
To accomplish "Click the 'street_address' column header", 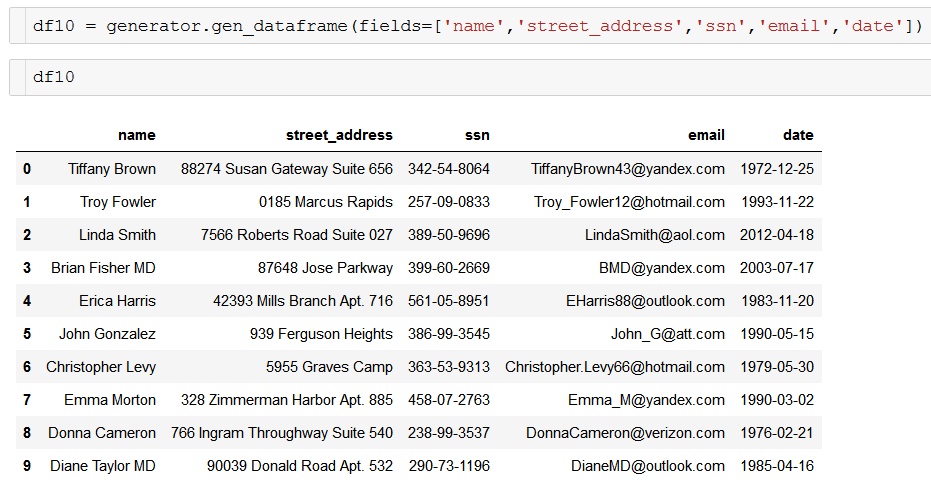I will [x=339, y=135].
